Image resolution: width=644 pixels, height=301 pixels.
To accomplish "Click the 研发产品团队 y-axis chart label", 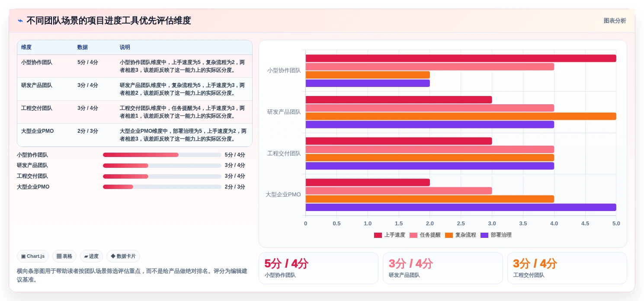I will (284, 112).
